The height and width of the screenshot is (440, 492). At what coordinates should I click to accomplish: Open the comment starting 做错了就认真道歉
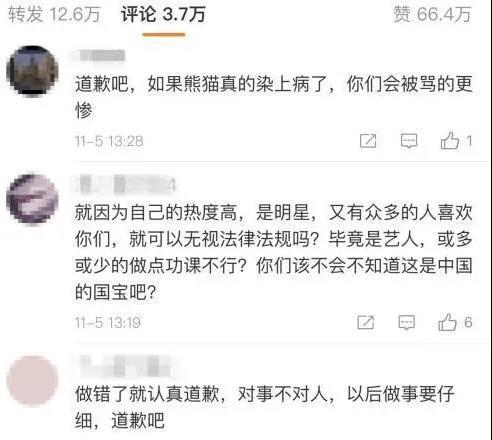coord(265,407)
